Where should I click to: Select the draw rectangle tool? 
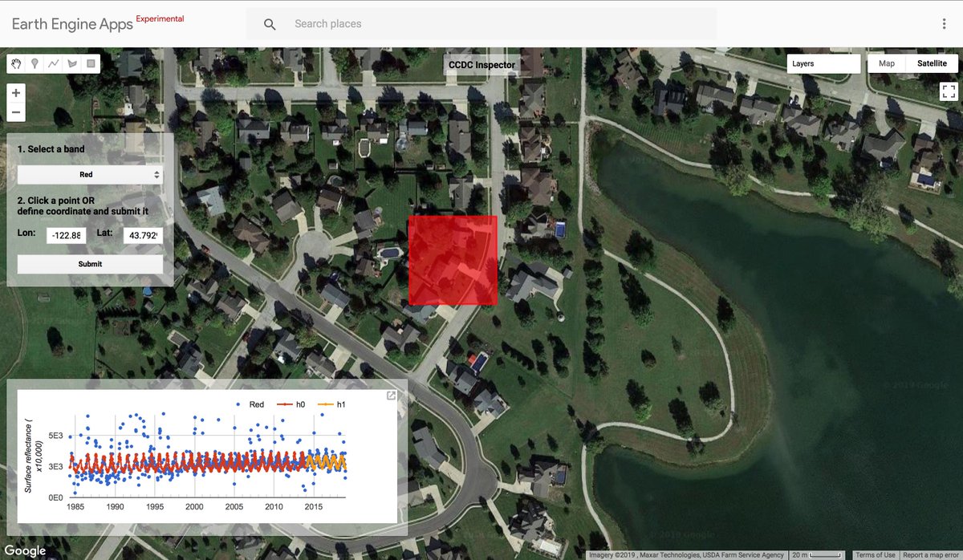(x=91, y=63)
